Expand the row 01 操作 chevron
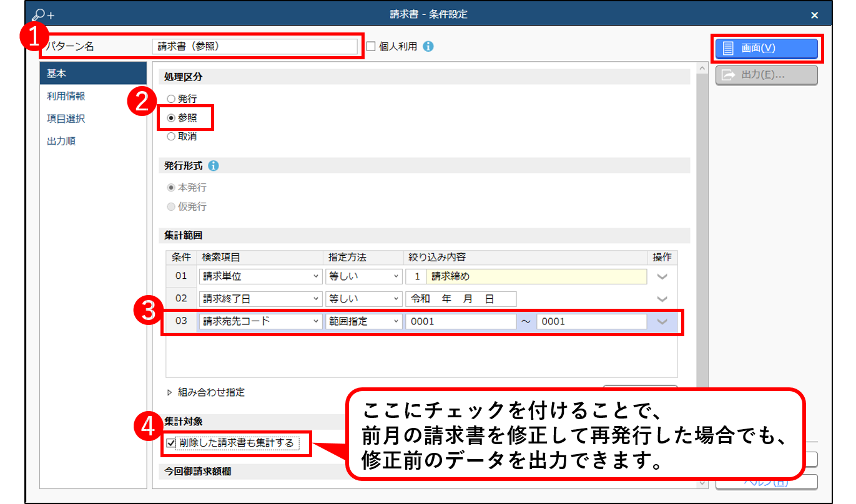Viewport: 856px width, 504px height. (x=662, y=277)
